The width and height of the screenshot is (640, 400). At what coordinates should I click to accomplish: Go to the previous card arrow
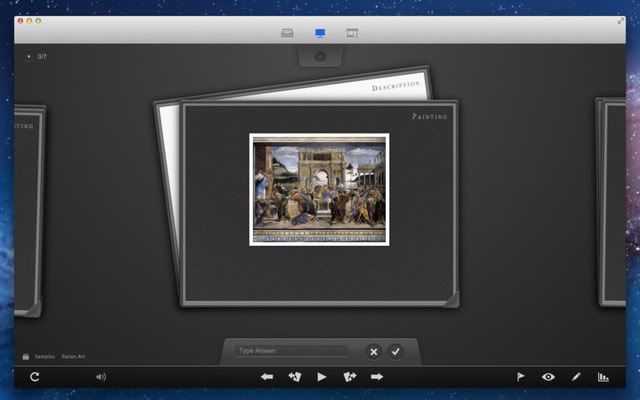[267, 377]
